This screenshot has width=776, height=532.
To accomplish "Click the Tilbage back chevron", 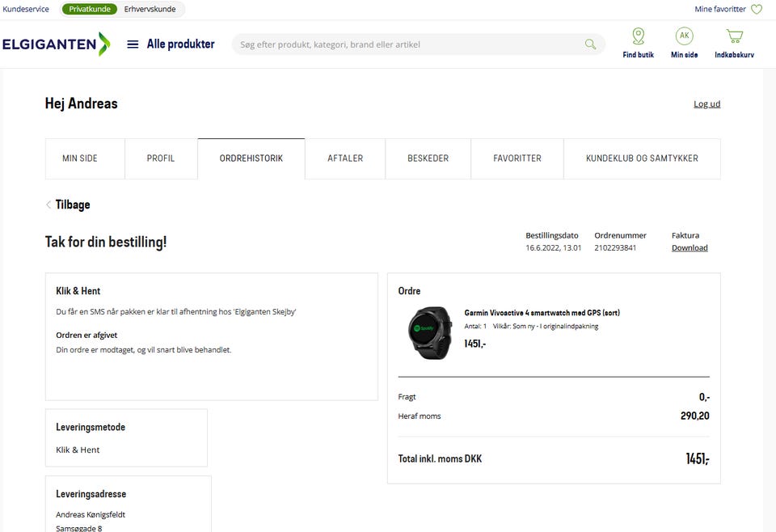I will click(x=48, y=205).
